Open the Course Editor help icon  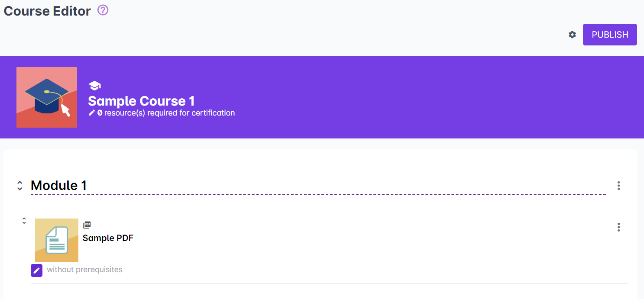103,10
